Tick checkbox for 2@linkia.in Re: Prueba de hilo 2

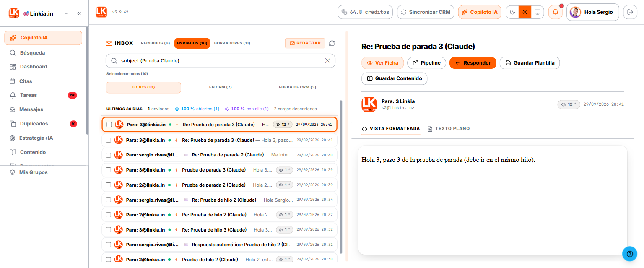point(109,215)
